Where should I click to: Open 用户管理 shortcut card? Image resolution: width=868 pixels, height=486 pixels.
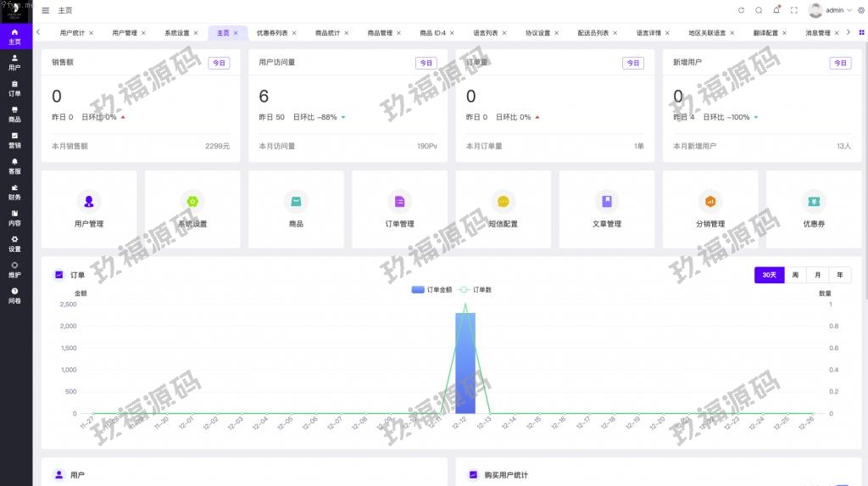[89, 209]
